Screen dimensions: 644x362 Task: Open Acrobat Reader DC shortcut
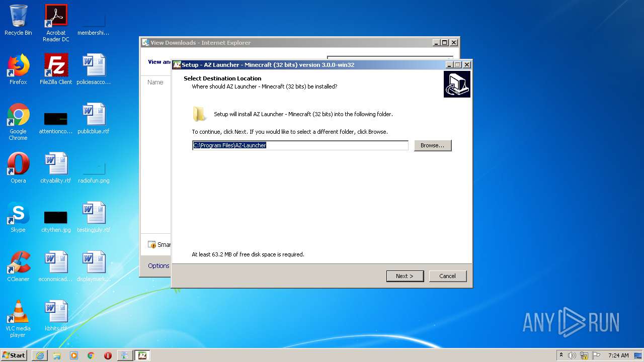coord(56,23)
